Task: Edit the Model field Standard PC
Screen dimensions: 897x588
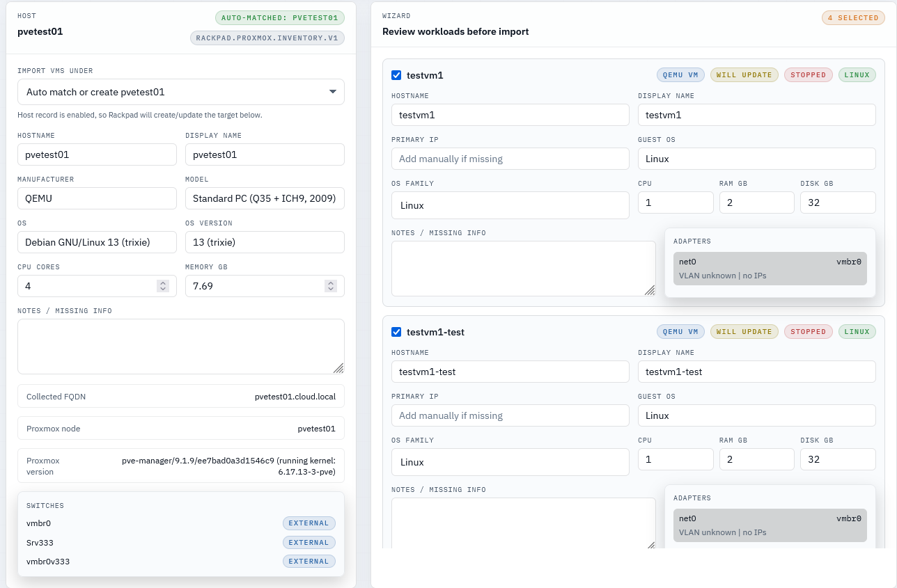Action: [x=265, y=198]
